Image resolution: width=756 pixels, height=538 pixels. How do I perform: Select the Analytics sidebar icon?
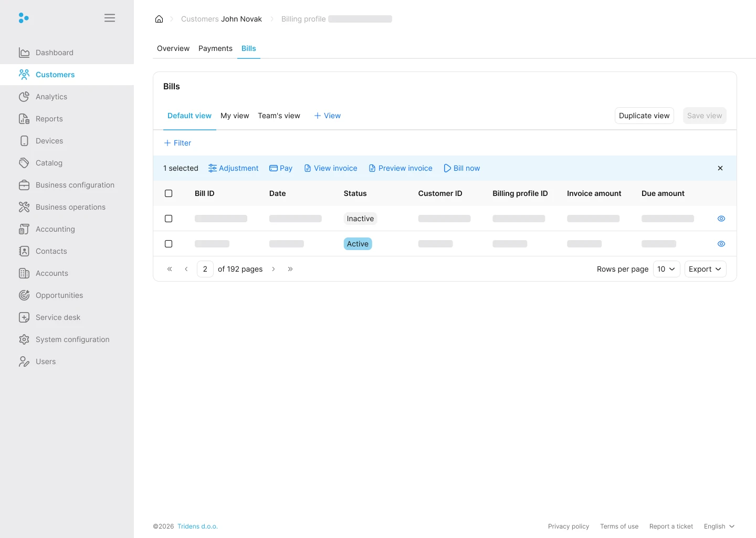pos(24,97)
